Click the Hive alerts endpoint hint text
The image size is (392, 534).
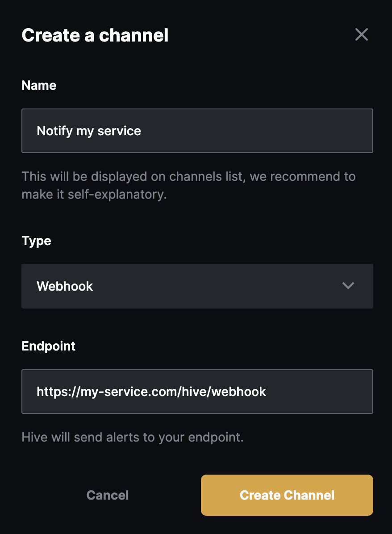click(x=133, y=437)
